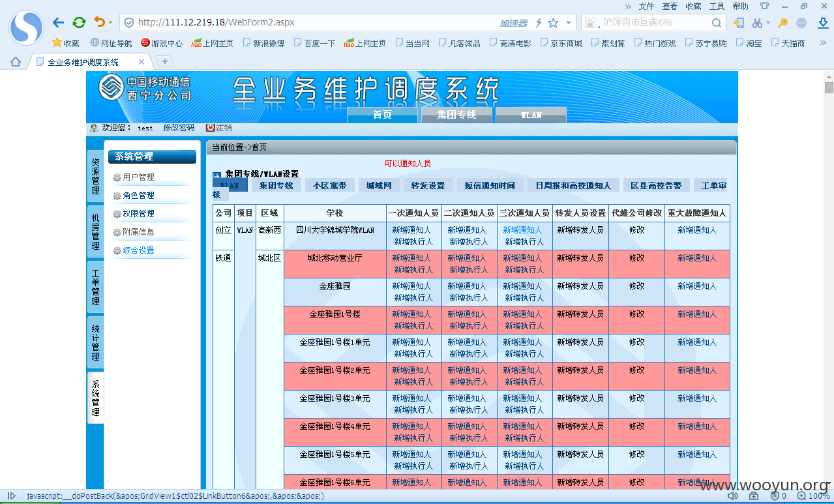Open the skin shirt icon
The width and height of the screenshot is (834, 504).
[x=765, y=6]
